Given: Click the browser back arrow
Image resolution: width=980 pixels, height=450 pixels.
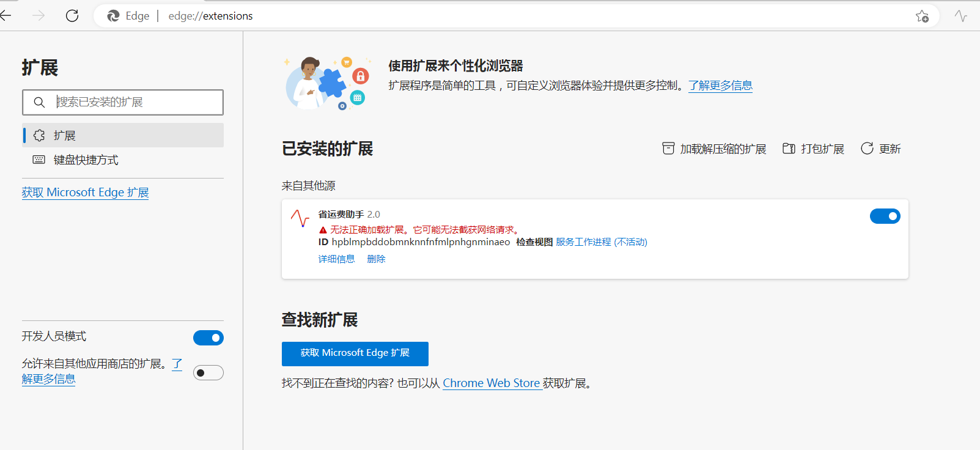Looking at the screenshot, I should 6,15.
